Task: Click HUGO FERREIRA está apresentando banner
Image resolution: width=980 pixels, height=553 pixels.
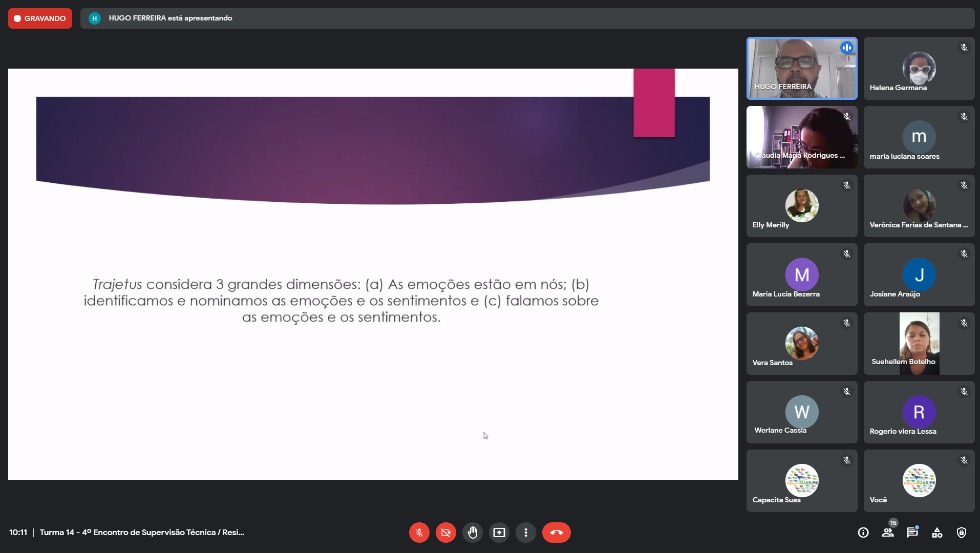Action: (170, 18)
